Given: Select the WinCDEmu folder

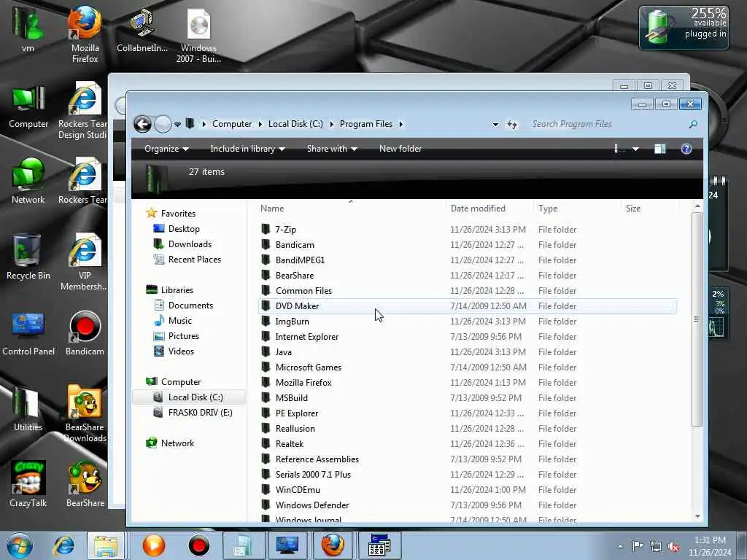Looking at the screenshot, I should [x=298, y=489].
